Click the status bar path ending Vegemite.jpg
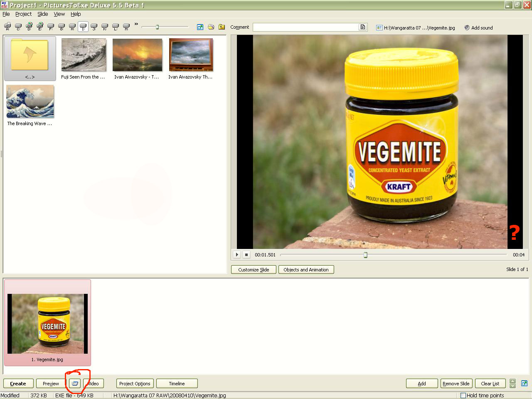This screenshot has width=532, height=399. (x=170, y=396)
